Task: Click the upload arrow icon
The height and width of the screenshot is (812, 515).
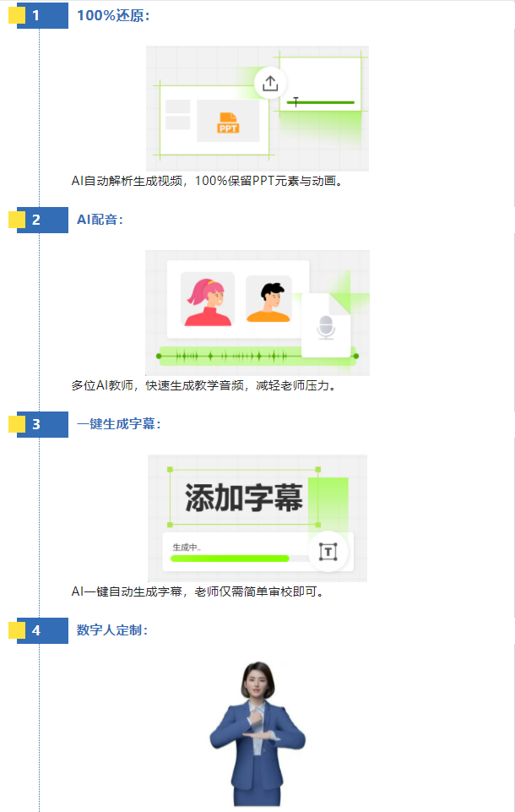Action: [x=270, y=84]
